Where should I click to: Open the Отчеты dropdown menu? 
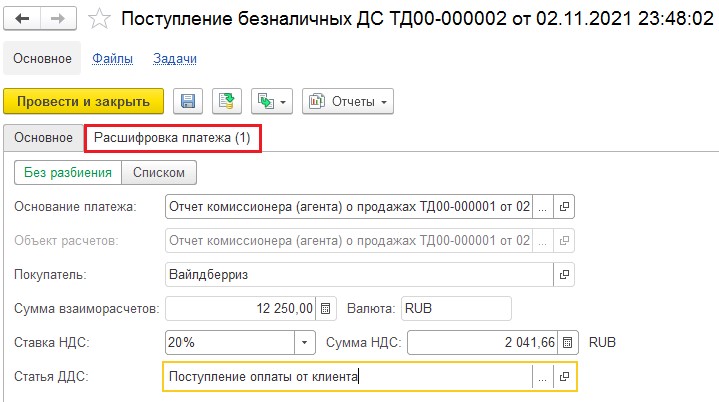[348, 101]
